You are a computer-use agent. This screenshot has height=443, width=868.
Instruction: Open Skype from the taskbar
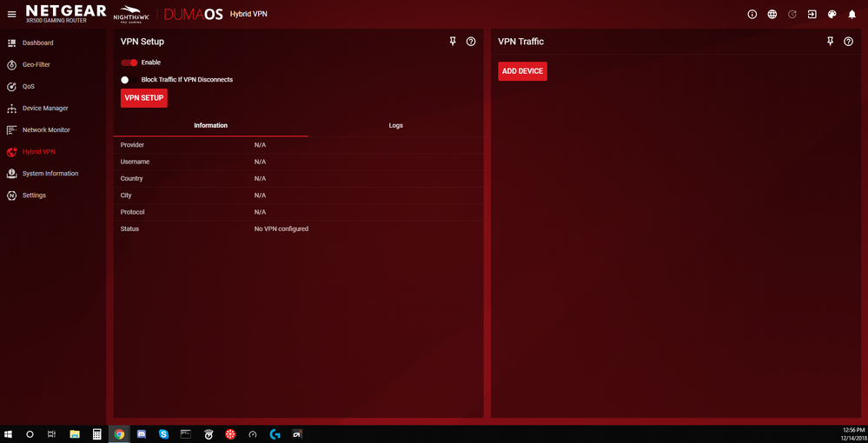pyautogui.click(x=163, y=434)
